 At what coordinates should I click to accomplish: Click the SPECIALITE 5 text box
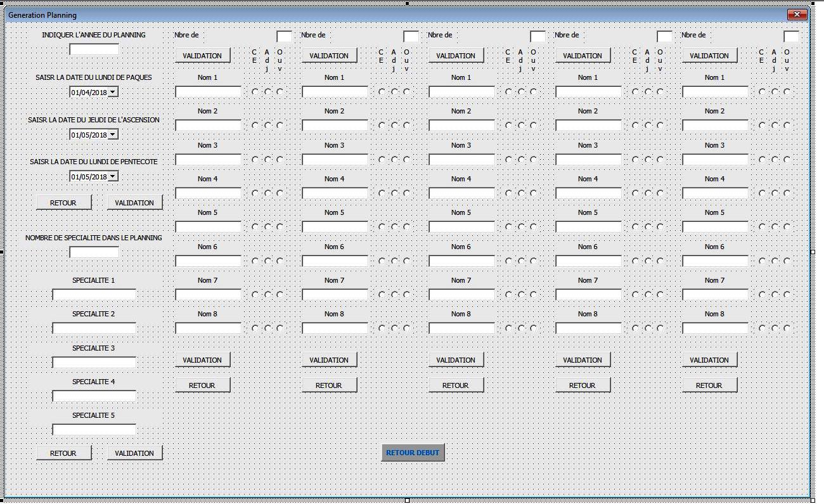click(94, 430)
